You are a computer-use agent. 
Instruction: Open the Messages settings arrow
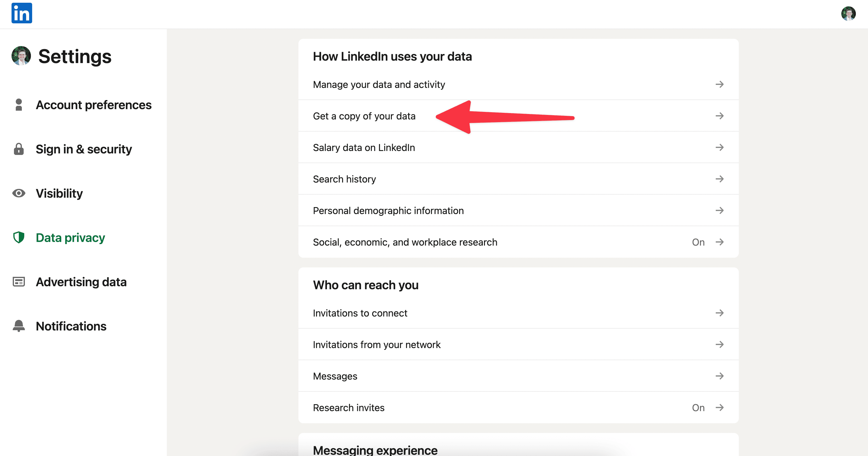click(720, 376)
